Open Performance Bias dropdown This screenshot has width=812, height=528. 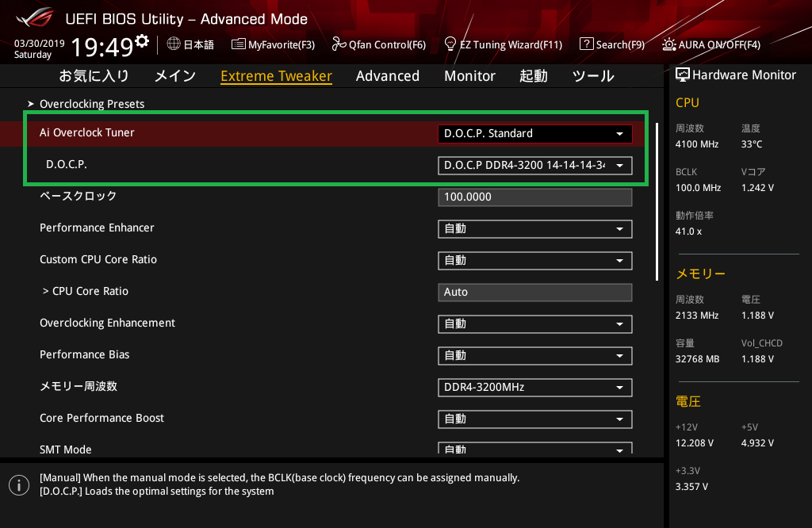[x=535, y=356]
